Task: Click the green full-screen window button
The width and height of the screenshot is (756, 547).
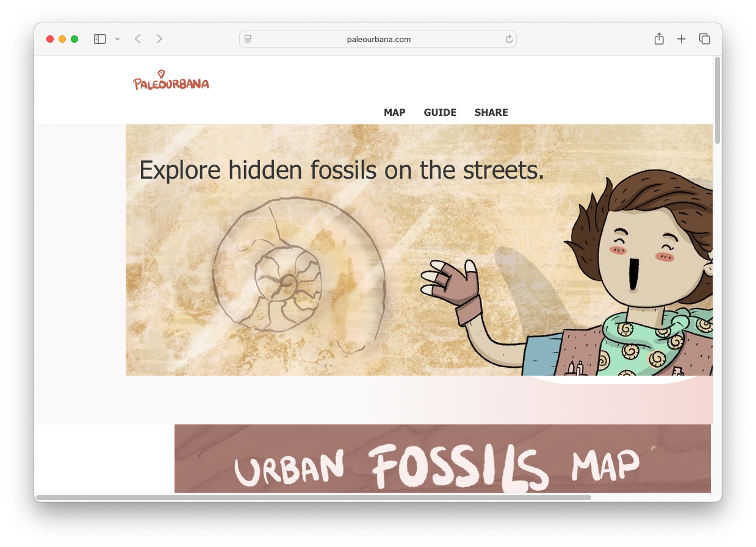Action: pyautogui.click(x=74, y=39)
